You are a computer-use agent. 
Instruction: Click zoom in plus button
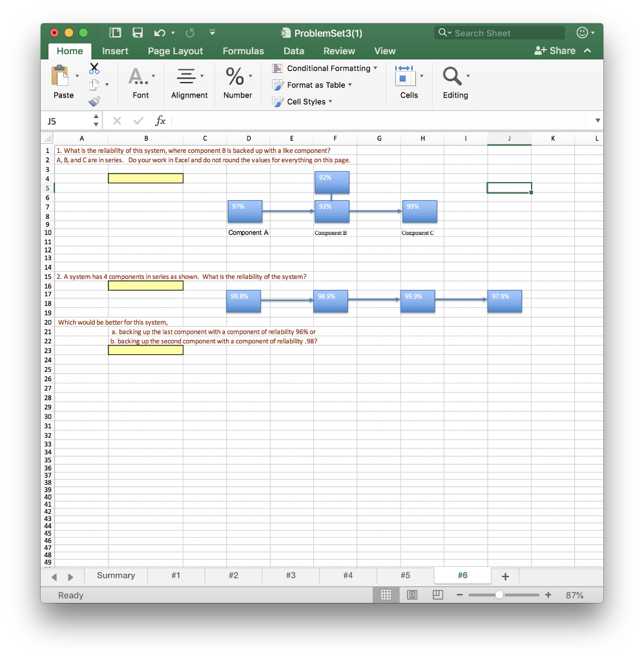tap(548, 595)
